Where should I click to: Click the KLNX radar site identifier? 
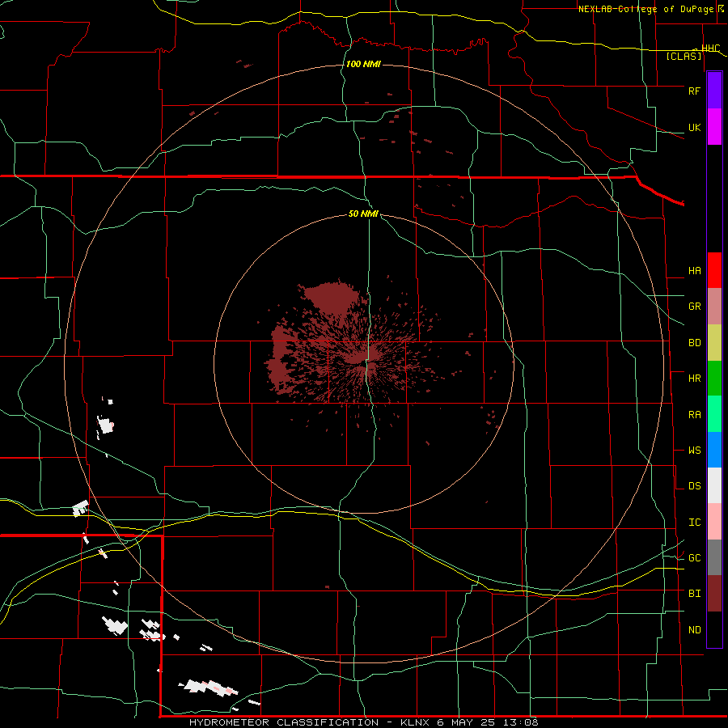[416, 722]
